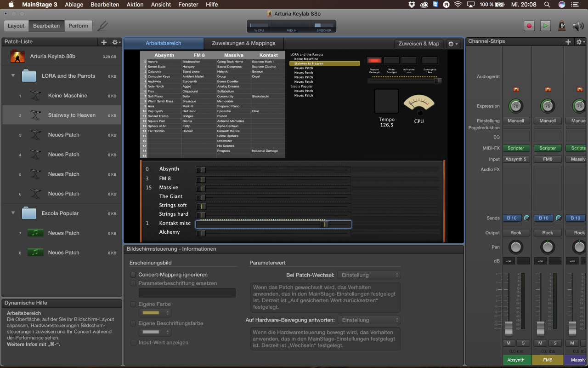Add a channel strip with plus icon
Image resolution: width=588 pixels, height=368 pixels.
[x=568, y=42]
